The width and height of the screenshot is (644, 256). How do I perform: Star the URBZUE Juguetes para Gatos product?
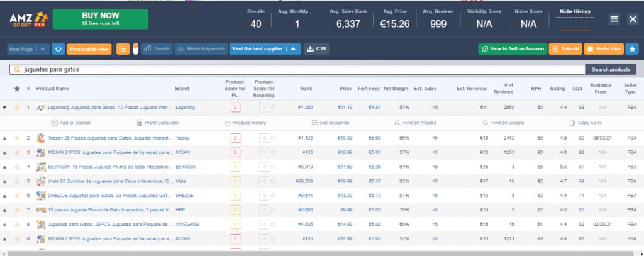[x=17, y=196]
